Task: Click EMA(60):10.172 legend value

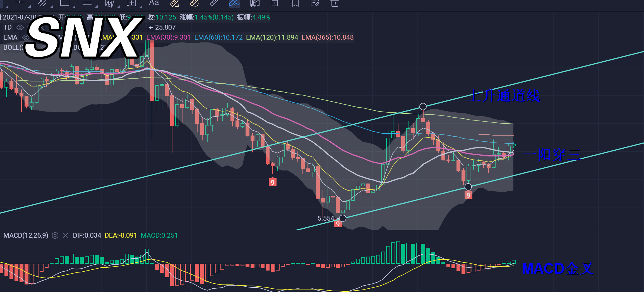Action: [x=218, y=37]
